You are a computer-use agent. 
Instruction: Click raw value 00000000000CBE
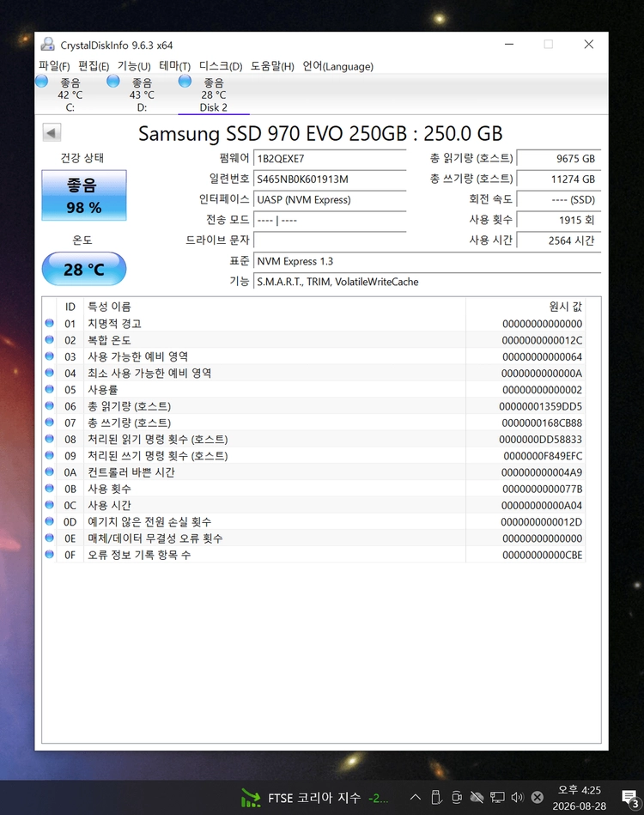[542, 555]
